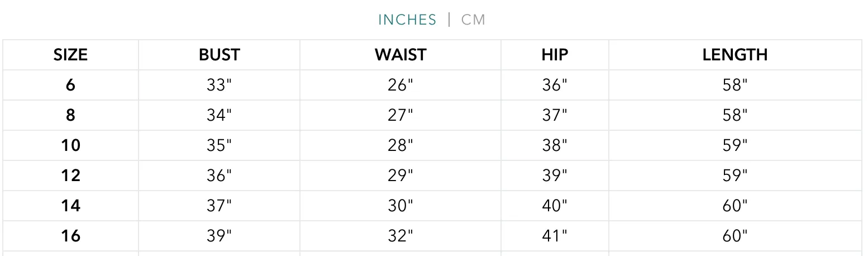Select the size 12 row label

(x=70, y=176)
